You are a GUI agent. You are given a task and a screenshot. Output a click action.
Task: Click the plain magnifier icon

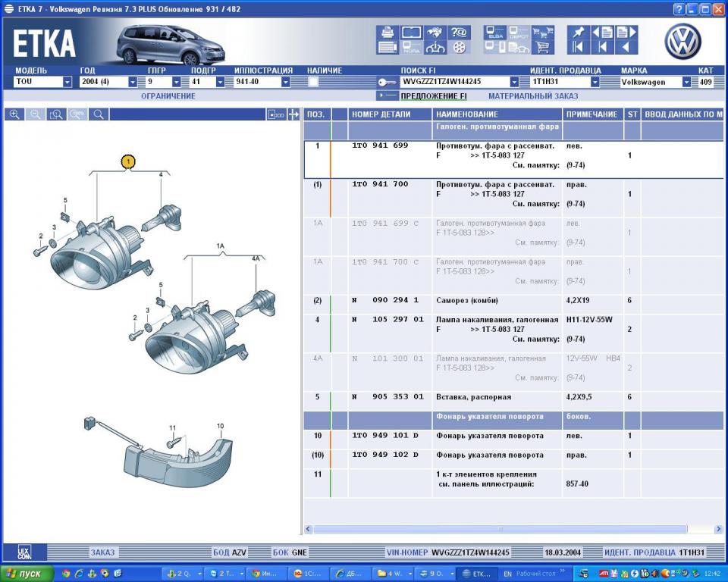[x=99, y=114]
